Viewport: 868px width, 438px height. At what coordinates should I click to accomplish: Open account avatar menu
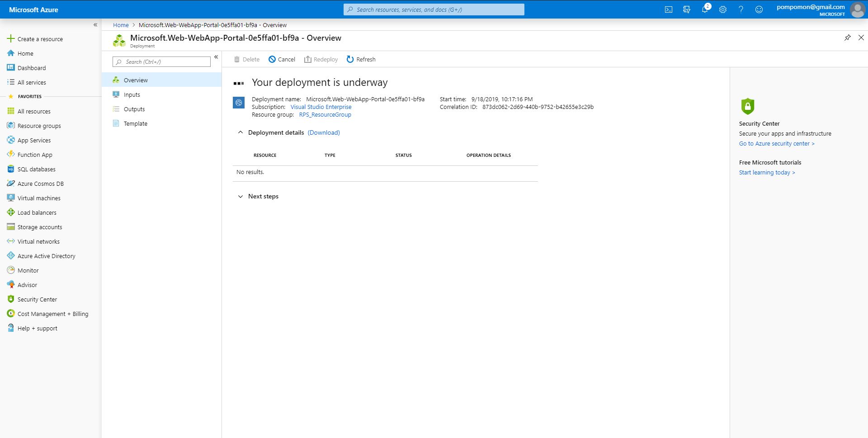(x=857, y=9)
